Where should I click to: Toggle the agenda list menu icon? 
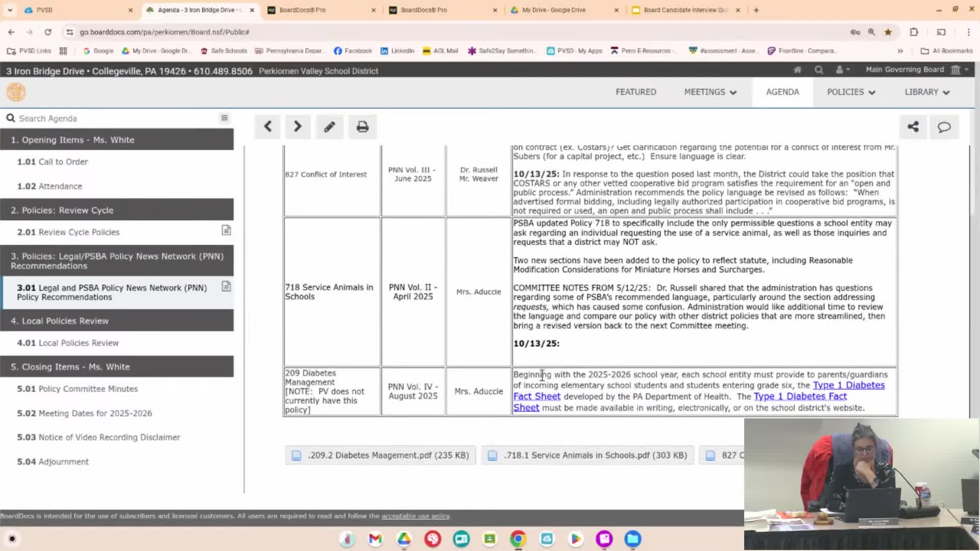[x=224, y=118]
